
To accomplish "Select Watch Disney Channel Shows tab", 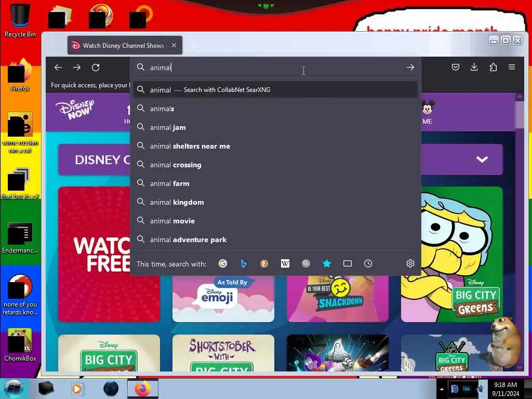I will tap(125, 45).
